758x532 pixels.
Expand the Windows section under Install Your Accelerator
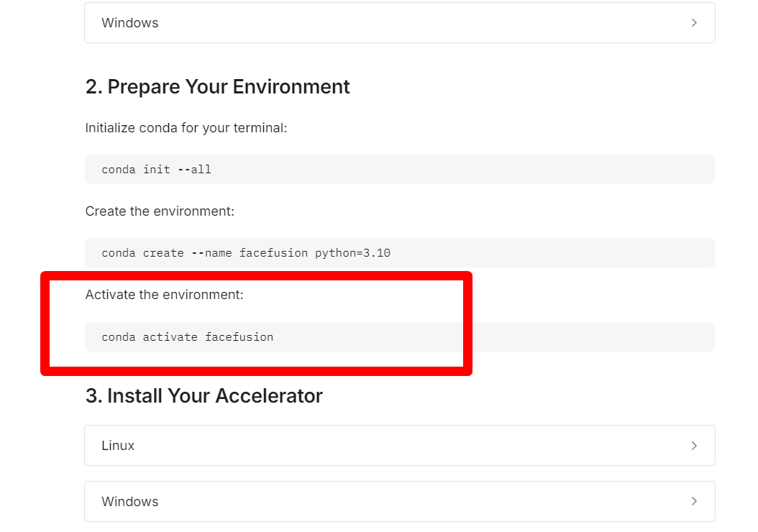399,501
